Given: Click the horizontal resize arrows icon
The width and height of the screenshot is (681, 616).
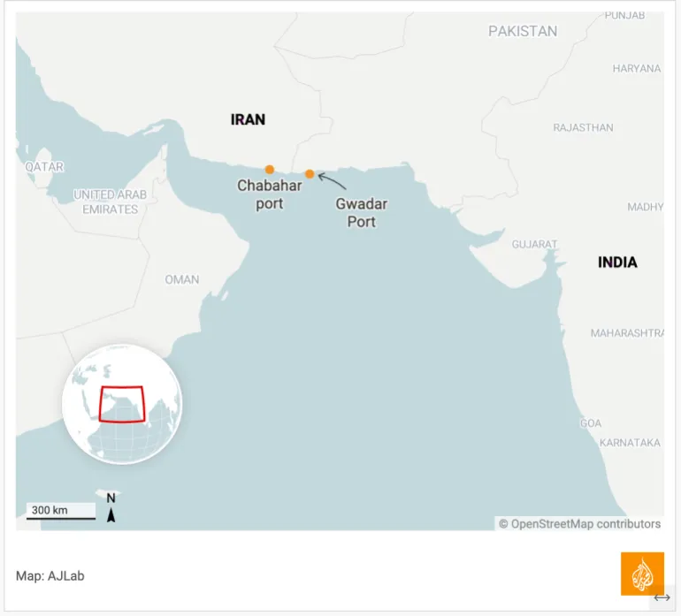Looking at the screenshot, I should 662,598.
